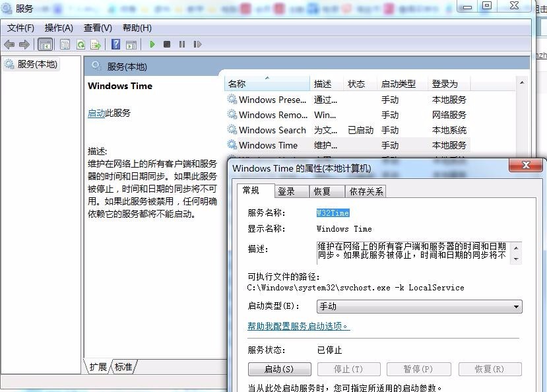This screenshot has width=547, height=392.
Task: Expand the 启动类型(E) dropdown showing 手动
Action: [419, 307]
